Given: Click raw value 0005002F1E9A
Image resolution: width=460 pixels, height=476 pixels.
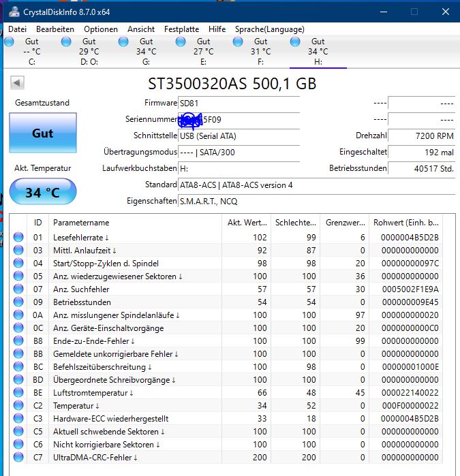Looking at the screenshot, I should pyautogui.click(x=410, y=289).
